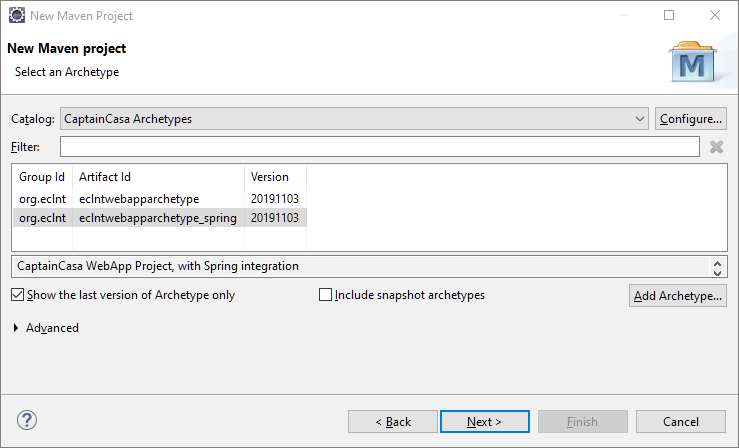This screenshot has width=739, height=448.
Task: Clear the filter using the X icon
Action: click(716, 147)
